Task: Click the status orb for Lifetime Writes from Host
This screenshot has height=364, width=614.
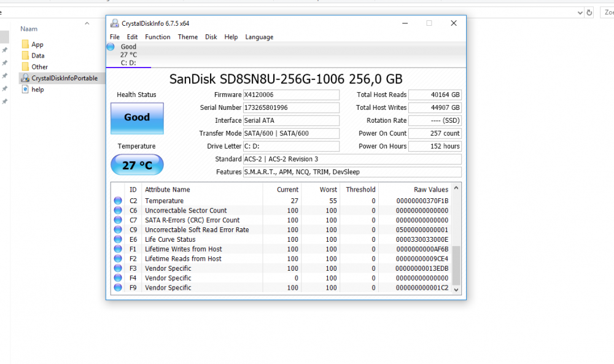Action: coord(118,249)
